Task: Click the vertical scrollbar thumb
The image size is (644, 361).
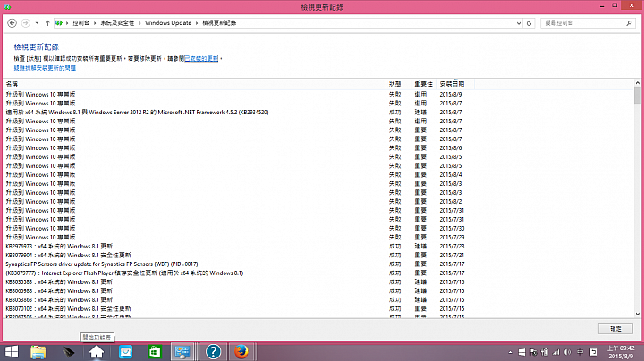Action: 638,96
